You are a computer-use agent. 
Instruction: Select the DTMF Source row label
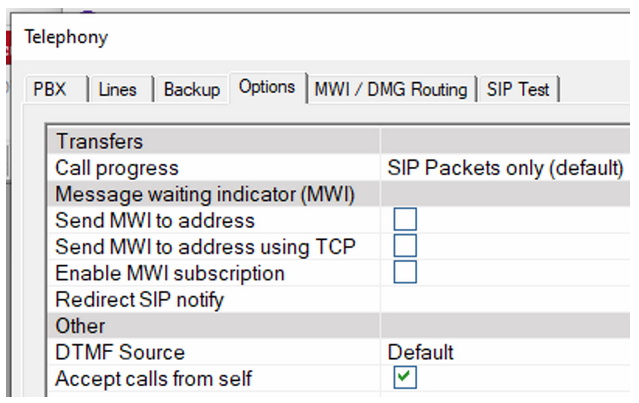click(x=120, y=352)
